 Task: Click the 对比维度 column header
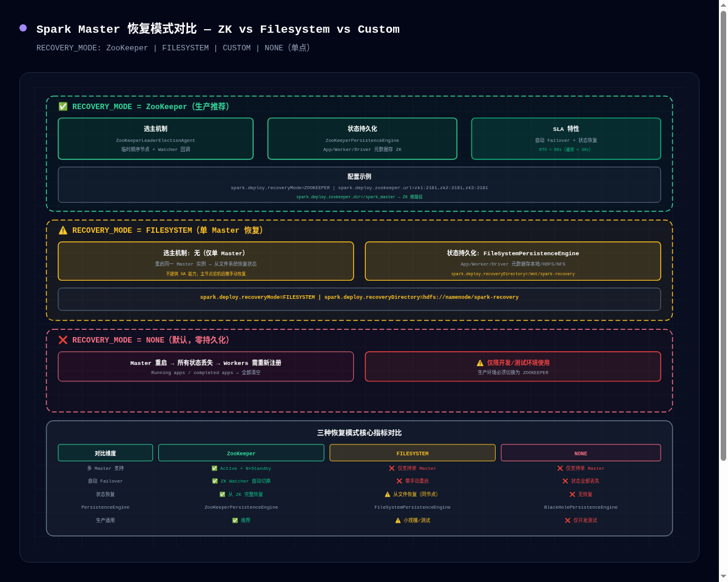point(106,453)
